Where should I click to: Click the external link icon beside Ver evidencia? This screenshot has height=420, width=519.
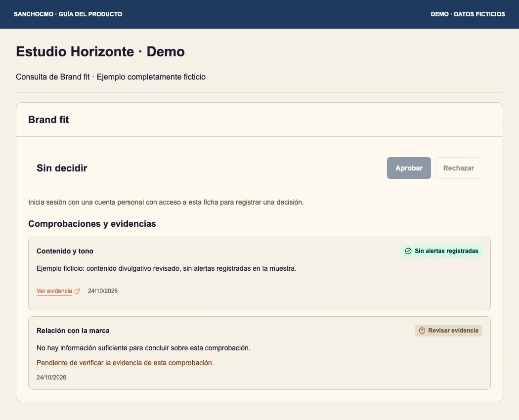pyautogui.click(x=77, y=291)
